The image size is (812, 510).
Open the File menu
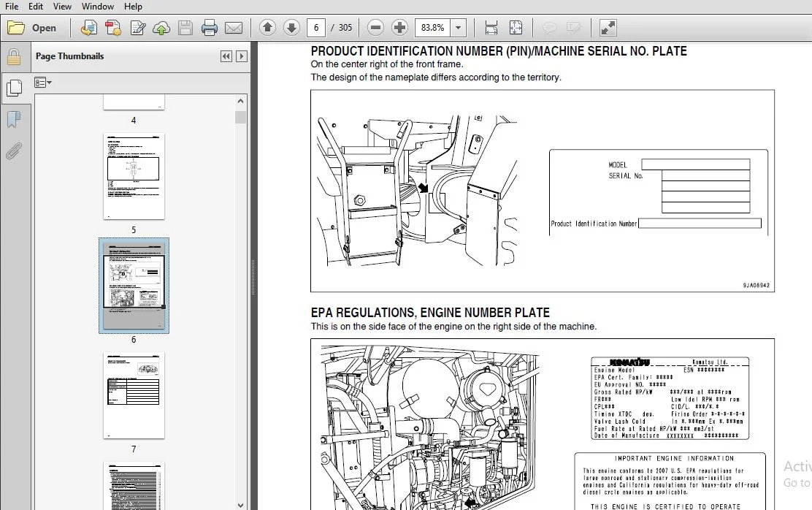12,7
